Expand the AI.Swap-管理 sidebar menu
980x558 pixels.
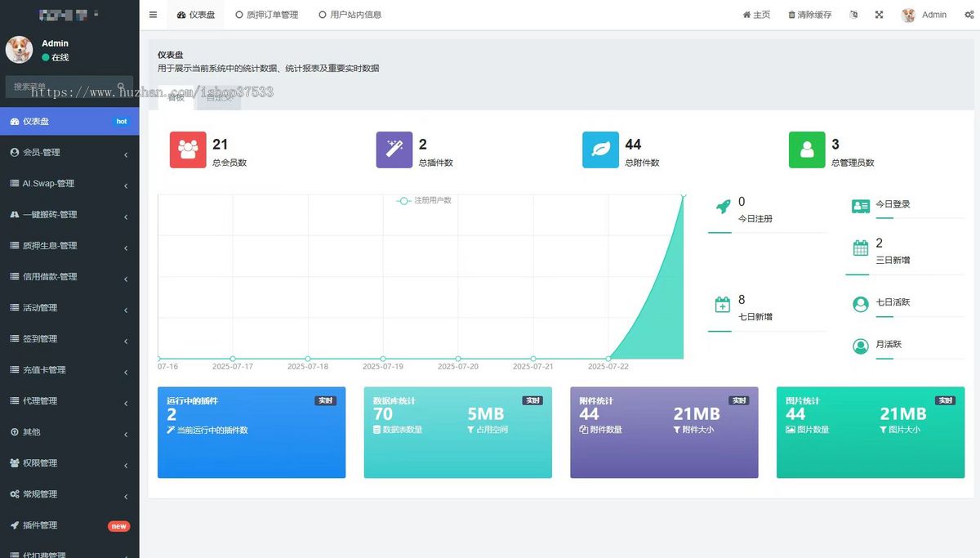pos(69,183)
